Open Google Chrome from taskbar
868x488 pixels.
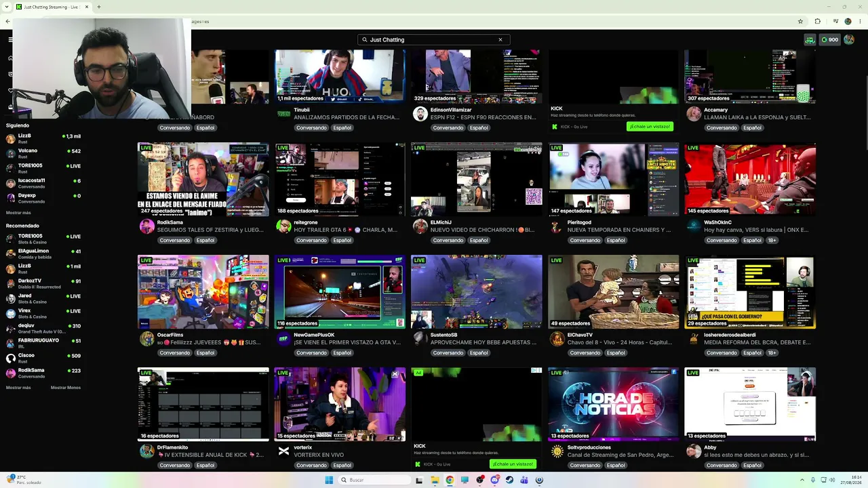450,480
